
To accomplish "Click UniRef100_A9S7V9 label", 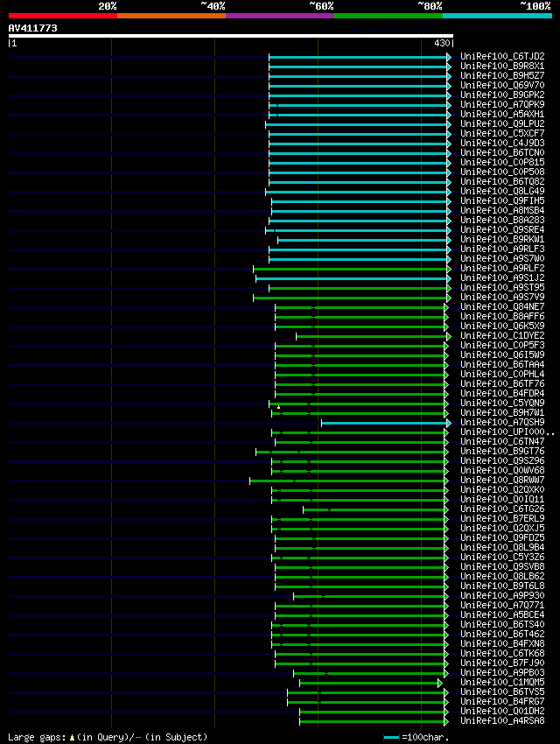I will 502,297.
